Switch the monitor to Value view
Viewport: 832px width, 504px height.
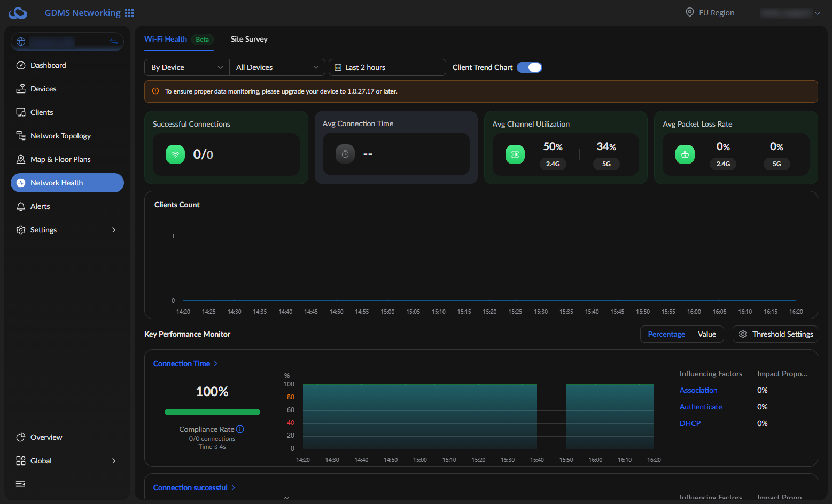pos(707,334)
